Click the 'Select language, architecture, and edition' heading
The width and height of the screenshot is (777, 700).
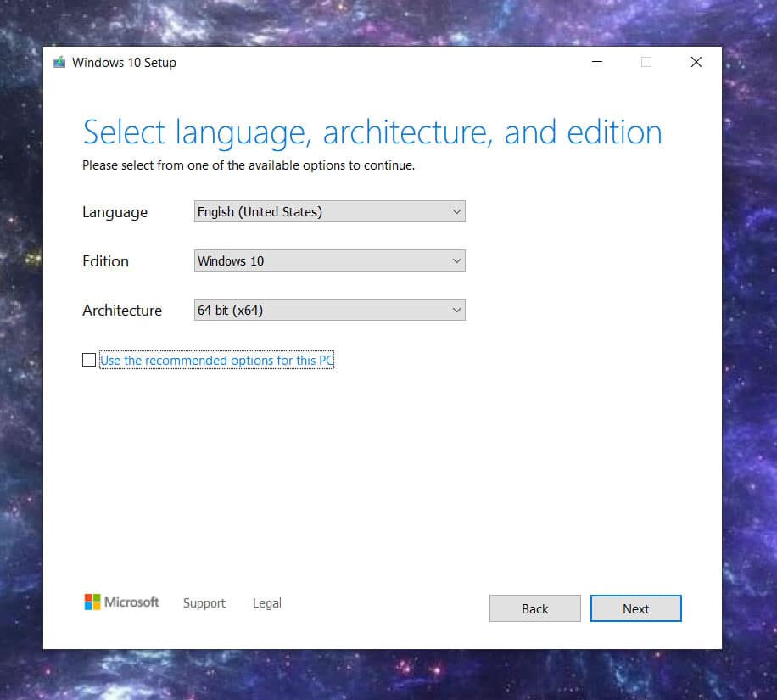click(x=372, y=133)
